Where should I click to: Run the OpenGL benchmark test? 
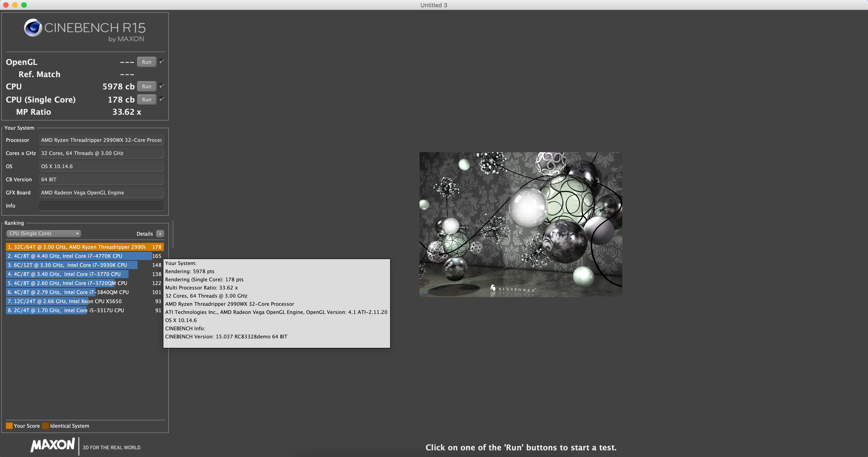(x=147, y=62)
